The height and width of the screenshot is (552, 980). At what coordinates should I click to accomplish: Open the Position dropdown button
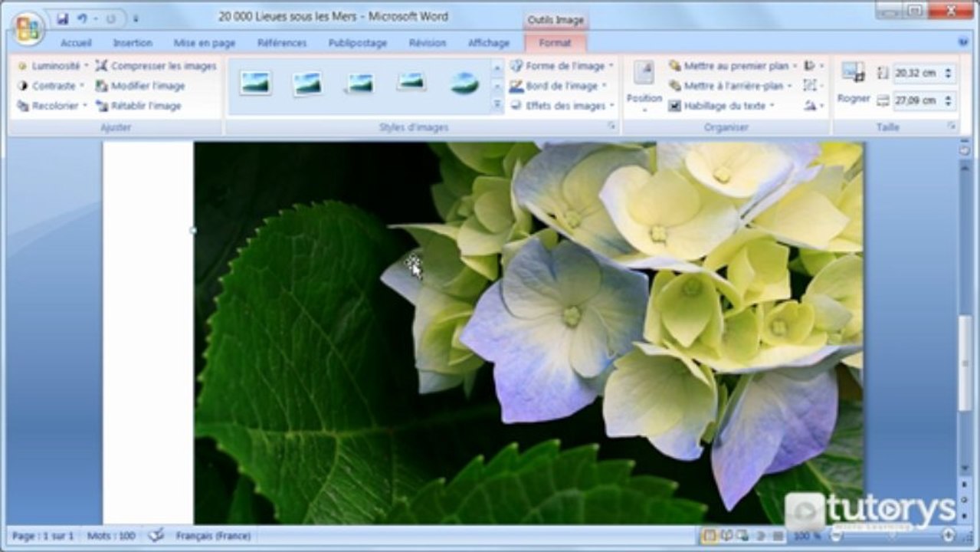[644, 86]
